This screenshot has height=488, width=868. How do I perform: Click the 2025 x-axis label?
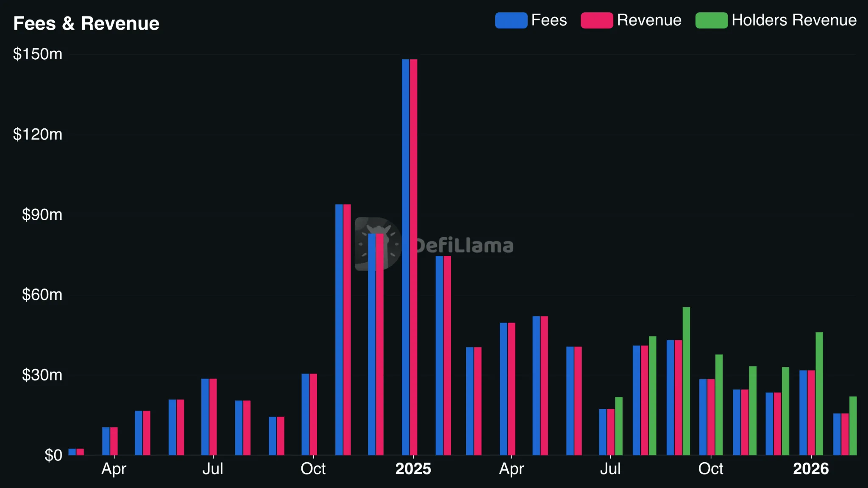point(413,469)
